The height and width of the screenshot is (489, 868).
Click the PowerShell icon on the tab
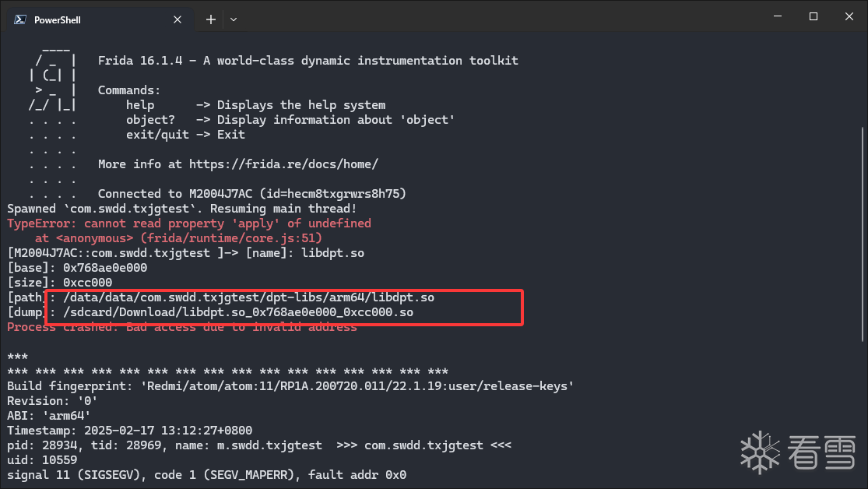(x=21, y=19)
